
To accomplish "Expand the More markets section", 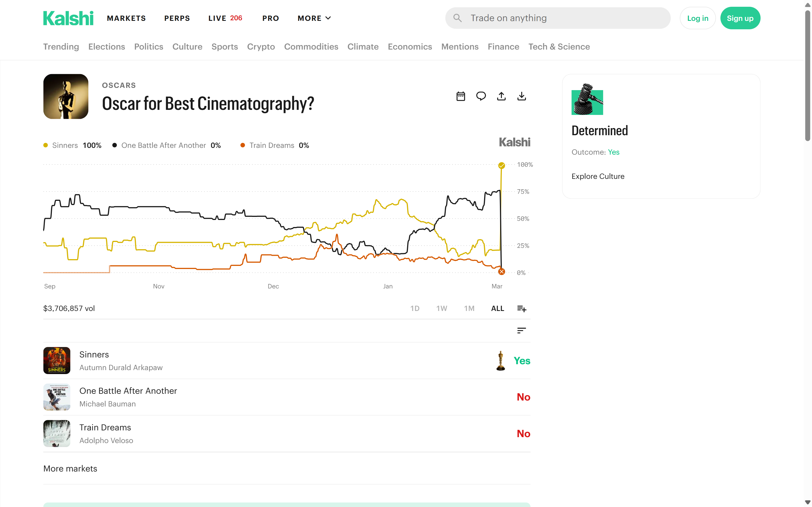I will click(x=70, y=468).
